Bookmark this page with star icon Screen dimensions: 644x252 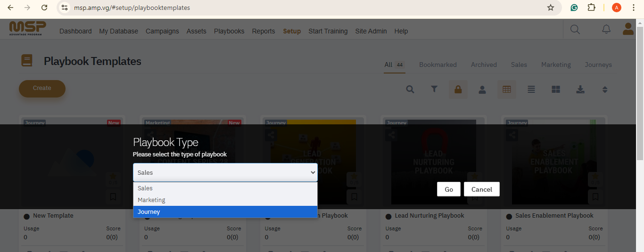pos(550,8)
